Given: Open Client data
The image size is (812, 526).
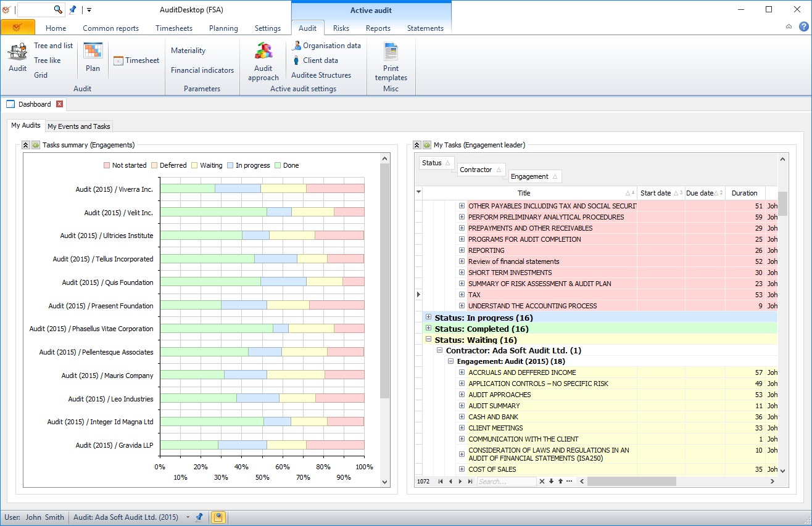Looking at the screenshot, I should 315,60.
